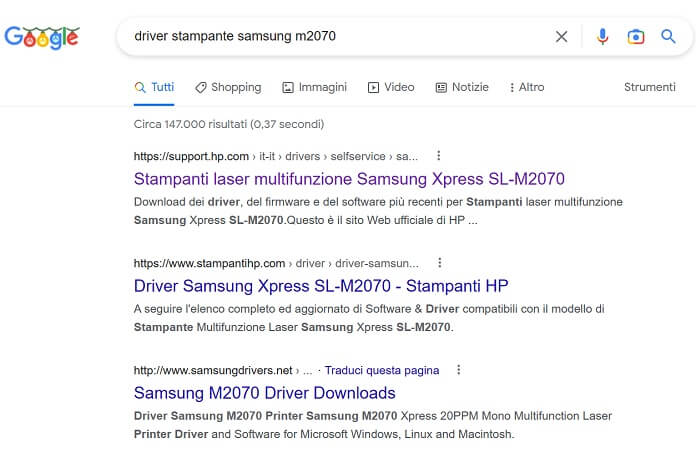Click snippet text 'Download dei driver, del firmware'
696x458 pixels.
pyautogui.click(x=222, y=202)
